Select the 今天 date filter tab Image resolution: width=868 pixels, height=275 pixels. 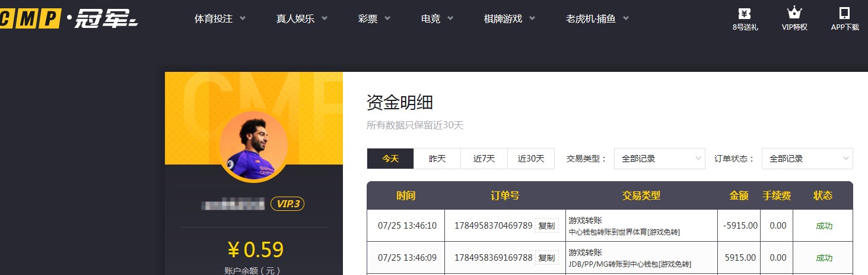pos(390,159)
